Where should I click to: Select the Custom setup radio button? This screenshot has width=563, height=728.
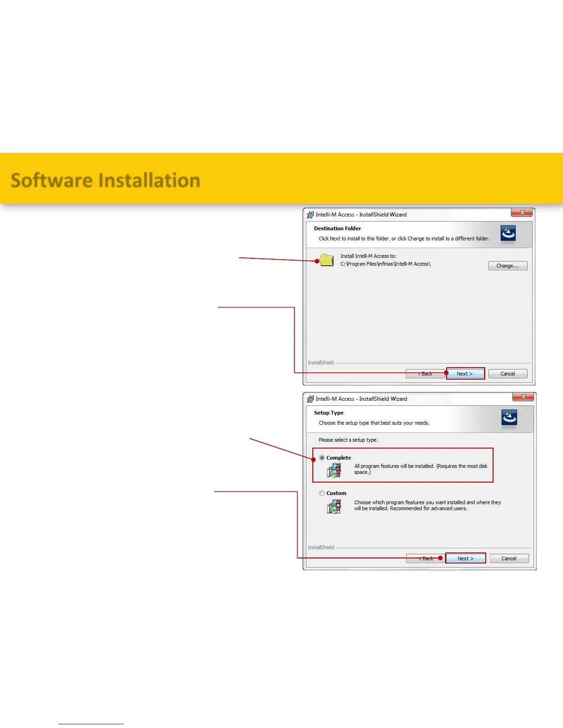click(322, 493)
